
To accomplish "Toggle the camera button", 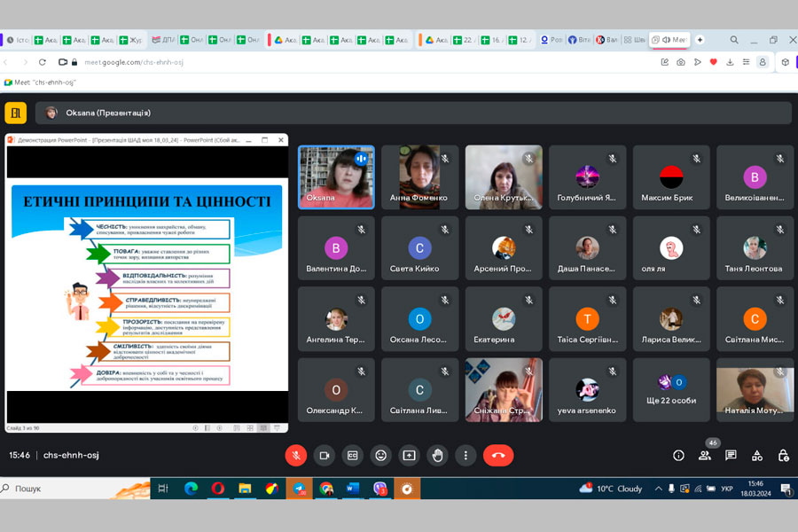I will click(x=325, y=455).
